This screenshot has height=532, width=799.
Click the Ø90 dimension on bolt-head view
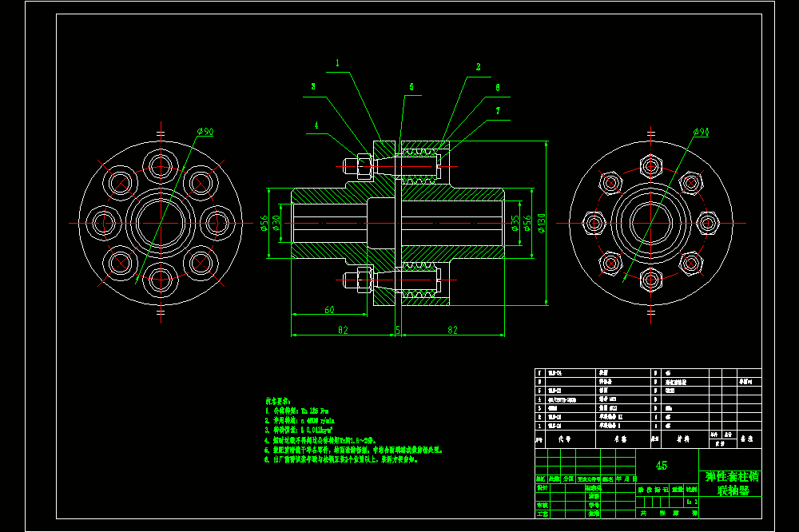pyautogui.click(x=702, y=132)
